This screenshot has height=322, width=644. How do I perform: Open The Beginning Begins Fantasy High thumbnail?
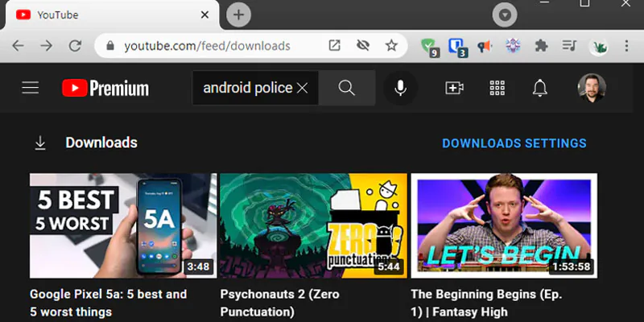click(504, 225)
